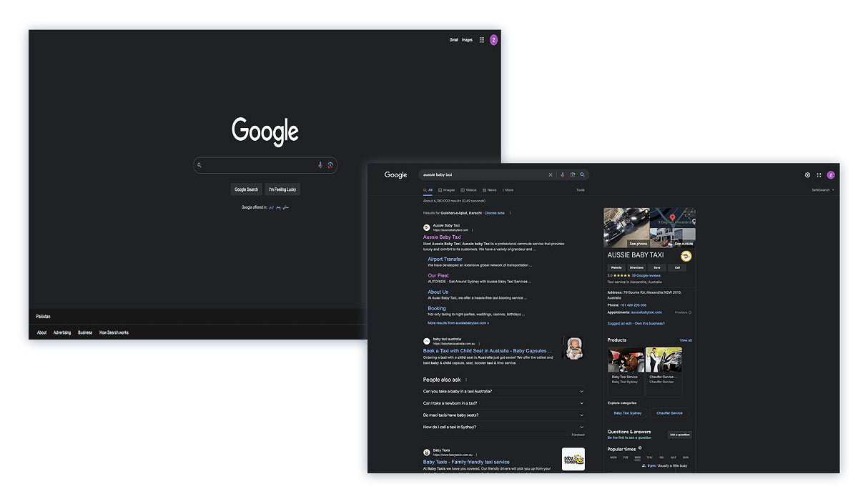Switch to the News results tab
The width and height of the screenshot is (863, 504).
[490, 190]
